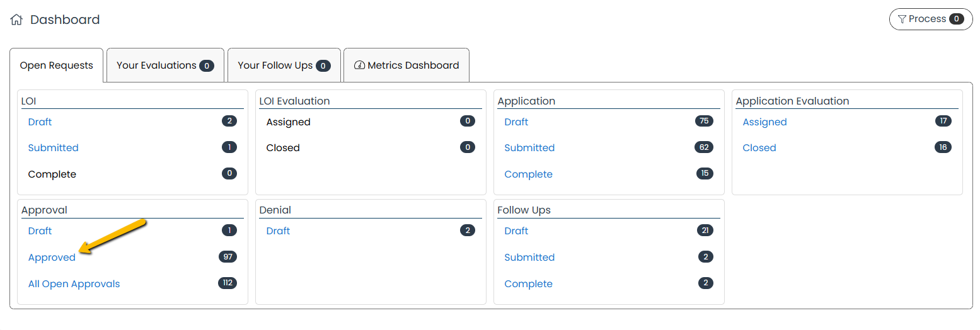Click the Application Complete badge 15
The image size is (980, 330).
coord(705,173)
